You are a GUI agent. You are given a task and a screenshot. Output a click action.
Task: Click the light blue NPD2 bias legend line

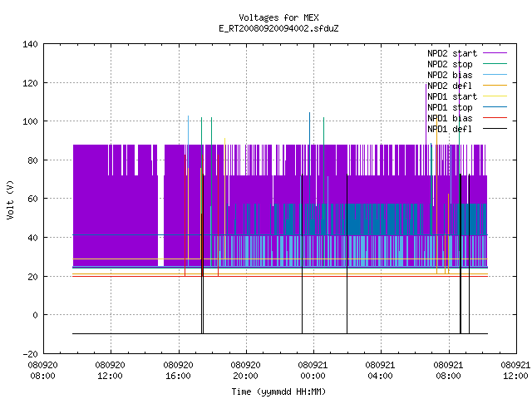point(495,75)
